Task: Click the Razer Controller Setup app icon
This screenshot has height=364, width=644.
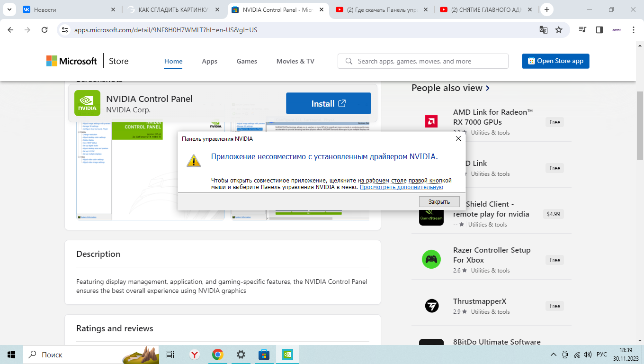Action: pos(431,259)
